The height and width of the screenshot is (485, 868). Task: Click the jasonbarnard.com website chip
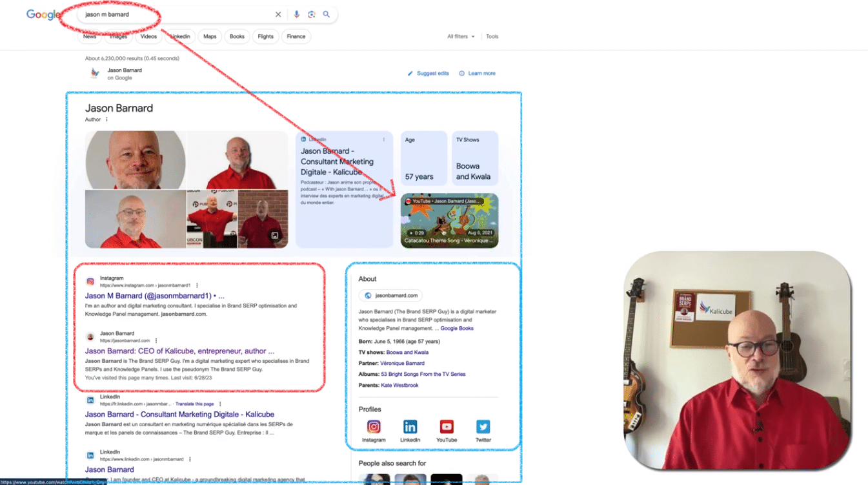[x=390, y=296]
